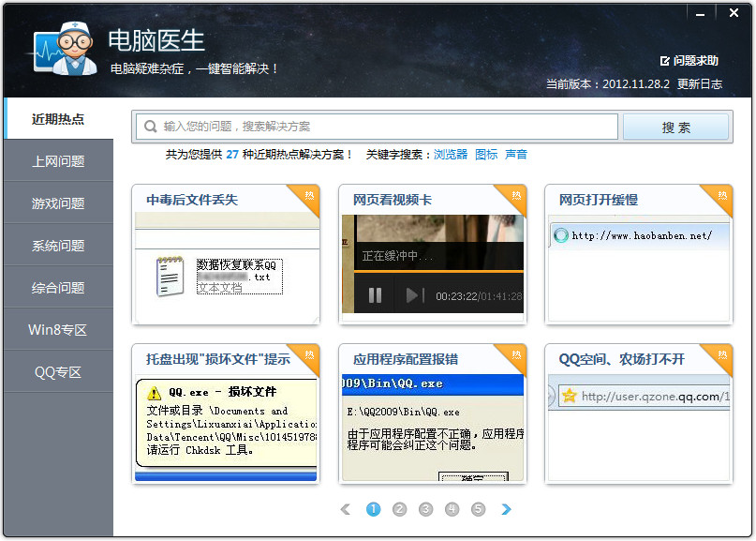Minimize the 电脑医生 window

[x=700, y=14]
